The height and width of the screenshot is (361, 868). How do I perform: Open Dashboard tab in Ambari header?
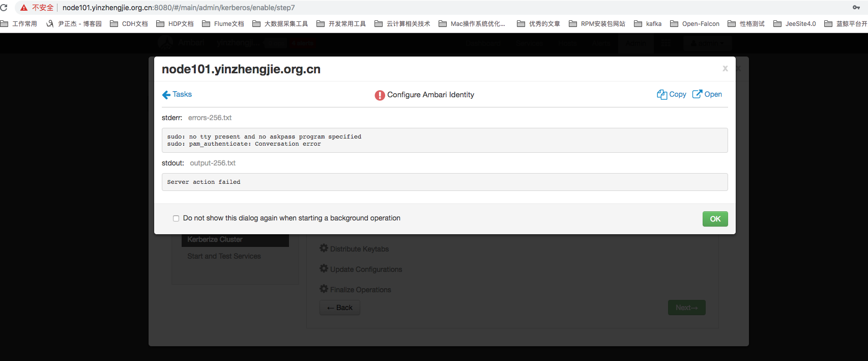[483, 44]
